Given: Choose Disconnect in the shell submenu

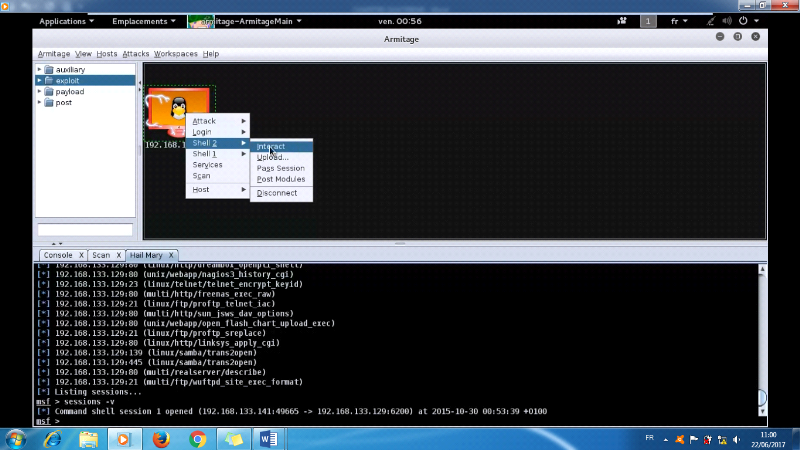Looking at the screenshot, I should click(277, 193).
